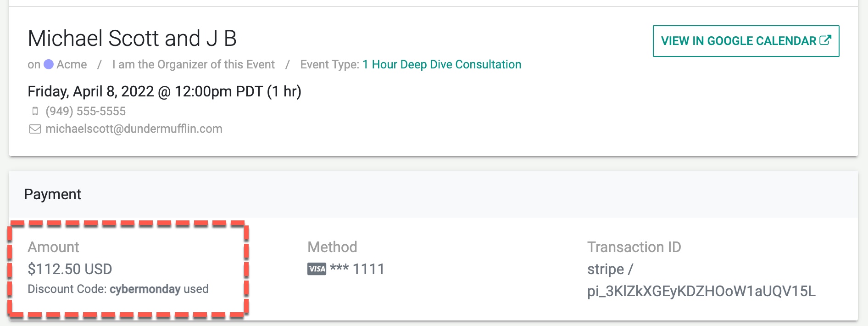Click the Method label

(x=332, y=247)
